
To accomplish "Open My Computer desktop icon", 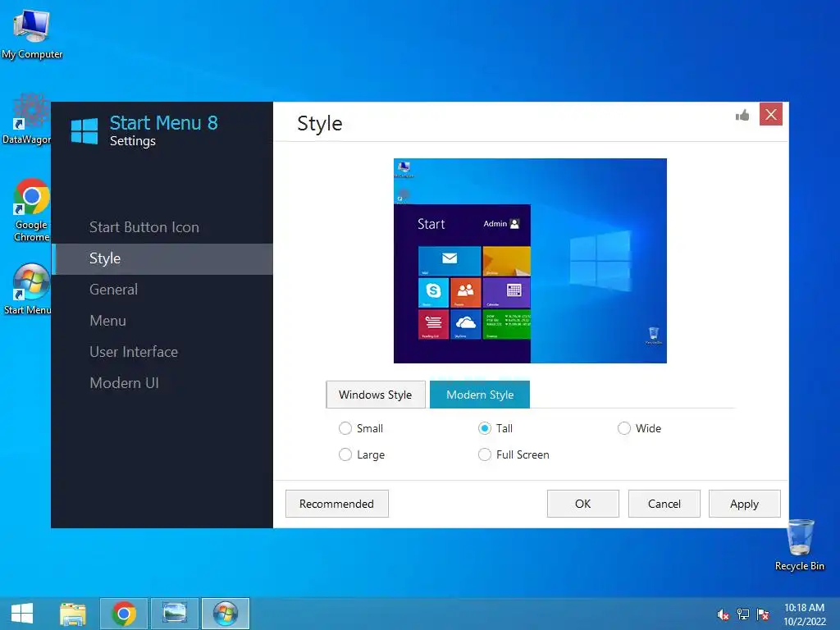I will [32, 34].
